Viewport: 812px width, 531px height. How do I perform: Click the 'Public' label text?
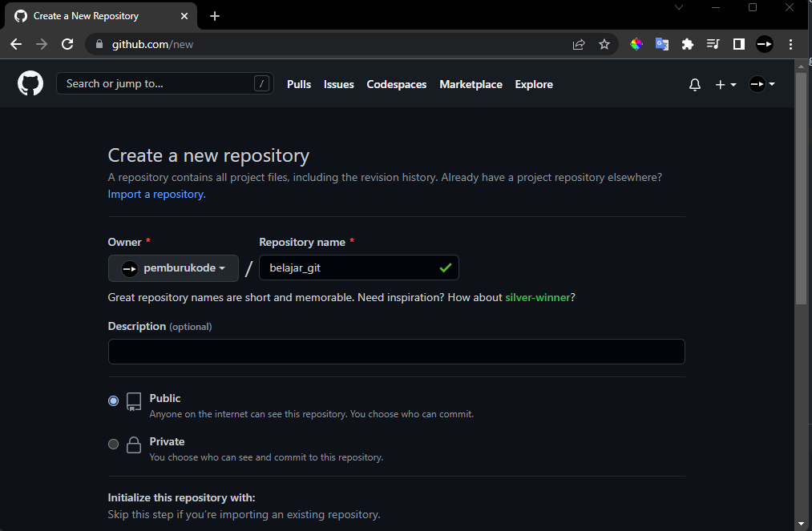coord(164,399)
